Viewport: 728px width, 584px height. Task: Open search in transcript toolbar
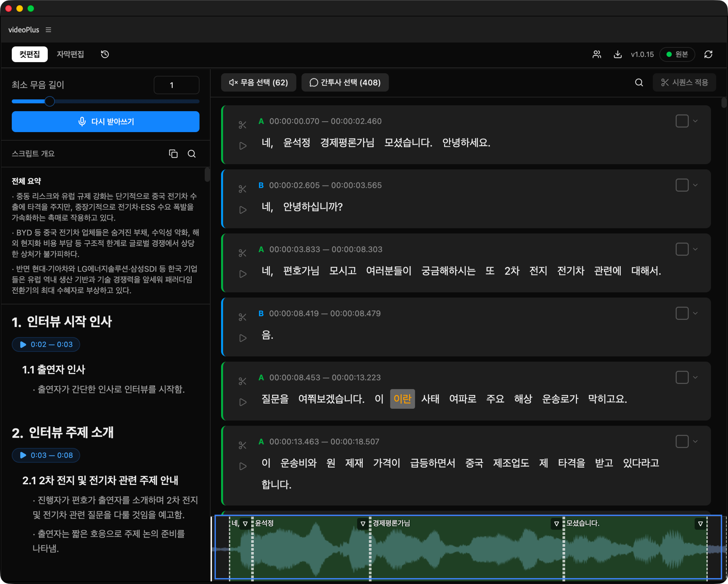[639, 82]
